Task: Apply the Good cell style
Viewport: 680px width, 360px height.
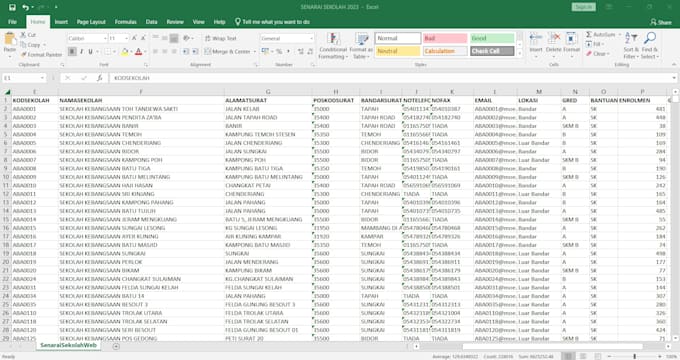Action: 492,38
